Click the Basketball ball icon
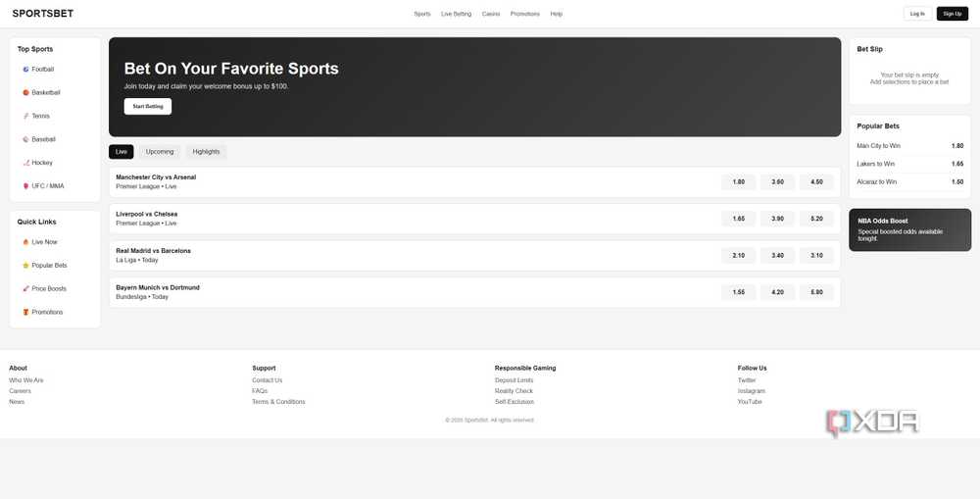 (25, 92)
